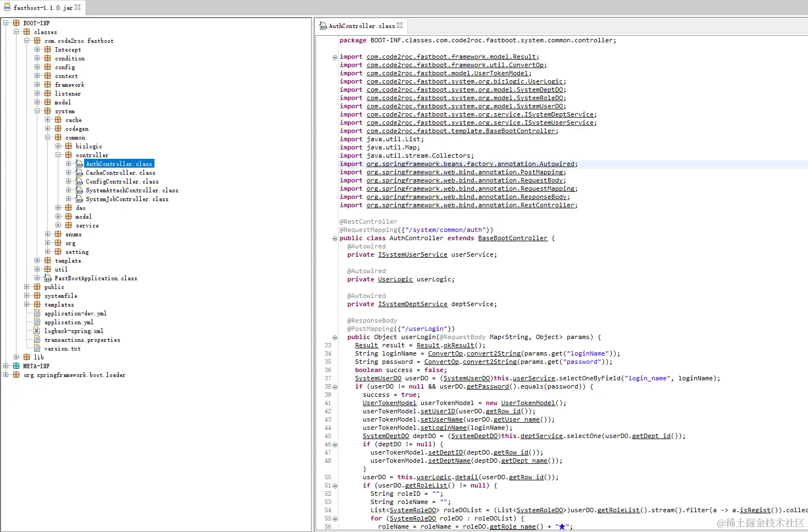Open the ISystemDeptService link in deptService field
Viewport: 808px width, 532px height.
[x=413, y=304]
